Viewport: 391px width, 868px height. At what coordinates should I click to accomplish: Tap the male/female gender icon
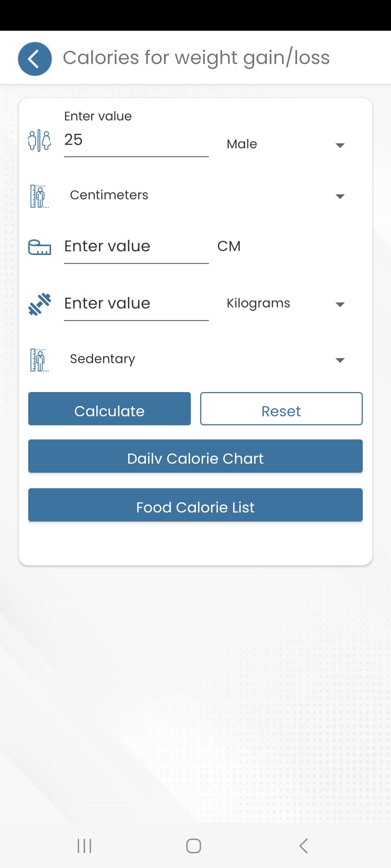click(39, 141)
